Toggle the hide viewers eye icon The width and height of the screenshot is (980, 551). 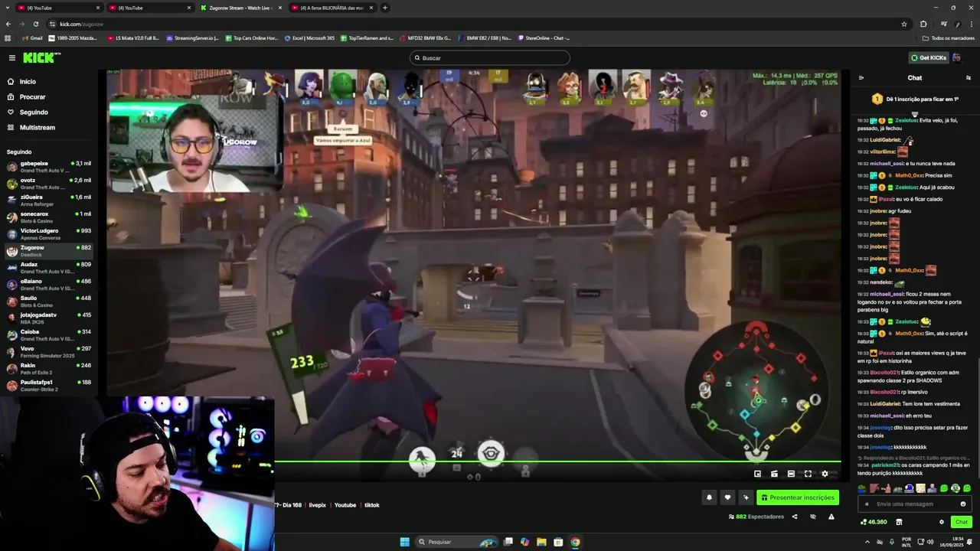(x=813, y=517)
